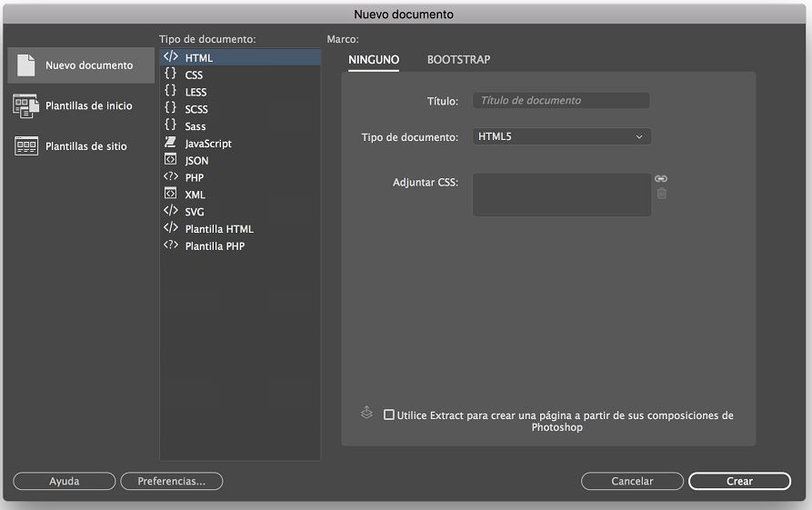Image resolution: width=812 pixels, height=510 pixels.
Task: Click the Plantilla HTML bracket icon
Action: (170, 227)
